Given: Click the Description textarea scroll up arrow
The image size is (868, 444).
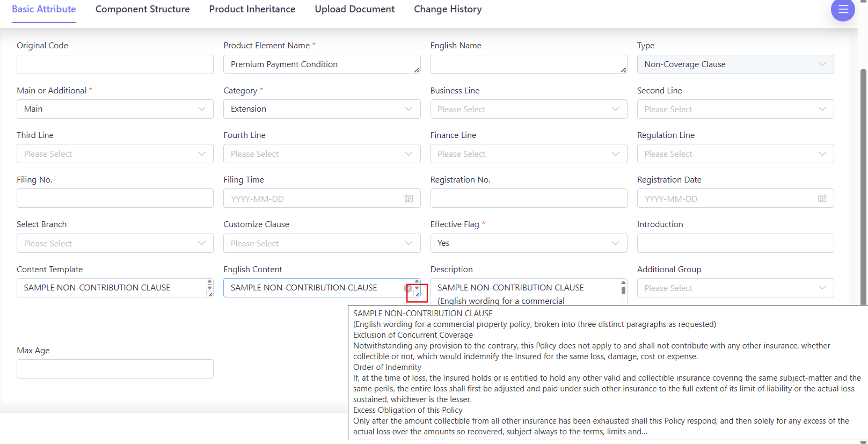Looking at the screenshot, I should 623,282.
